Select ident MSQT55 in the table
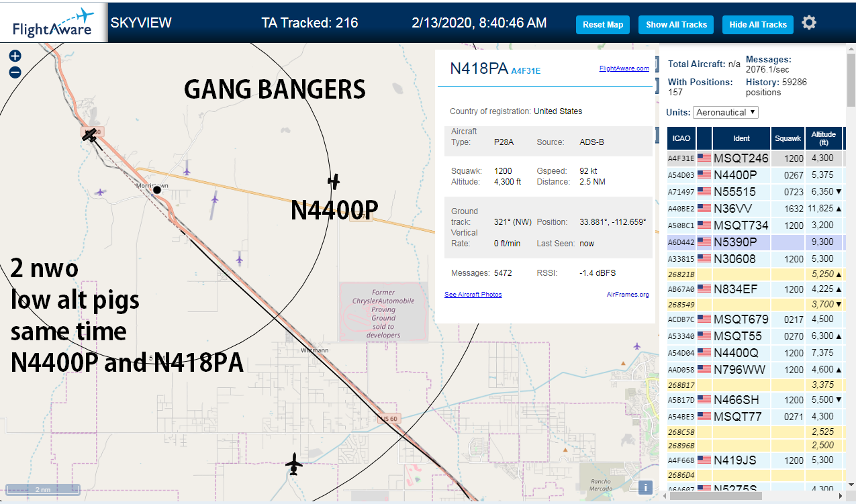This screenshot has height=504, width=856. [x=738, y=336]
